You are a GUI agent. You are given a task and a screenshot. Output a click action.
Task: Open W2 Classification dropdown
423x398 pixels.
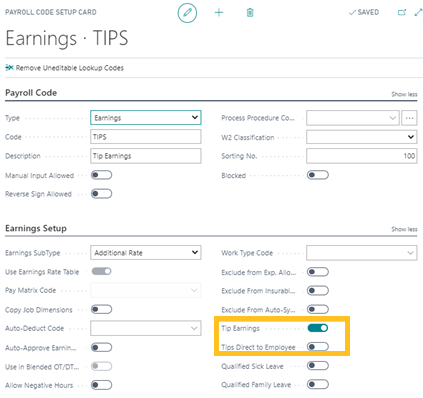[362, 137]
